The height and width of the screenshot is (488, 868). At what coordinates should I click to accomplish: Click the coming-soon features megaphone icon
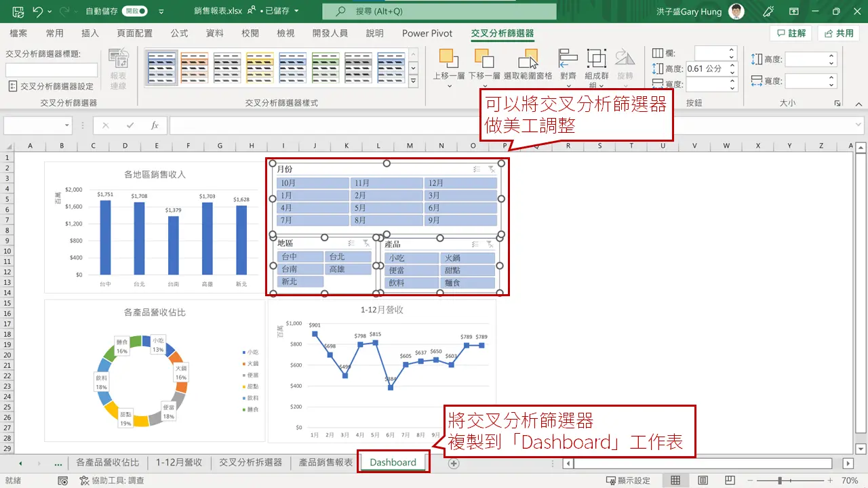(768, 12)
